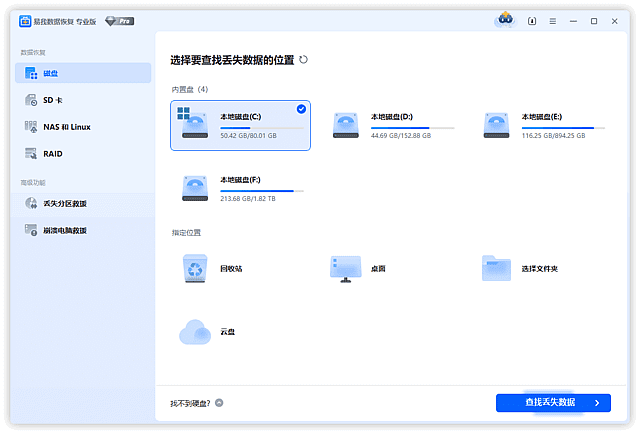640x434 pixels.
Task: Click the 查找丢失数据 scan button
Action: [553, 402]
